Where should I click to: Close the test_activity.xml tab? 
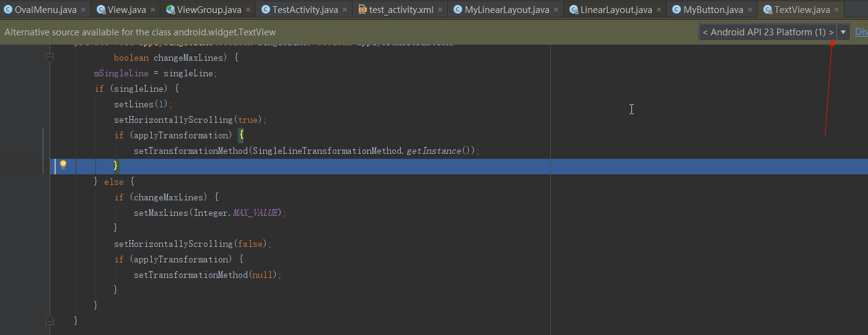pos(440,10)
